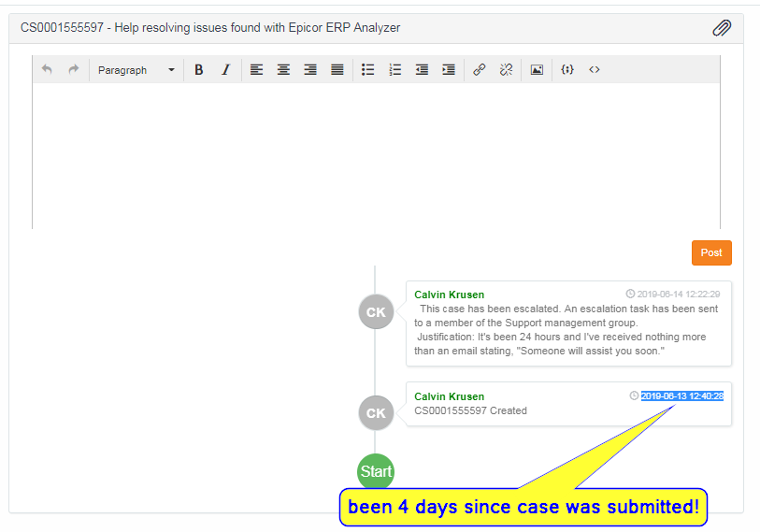Insert an image
760x532 pixels.
(537, 70)
